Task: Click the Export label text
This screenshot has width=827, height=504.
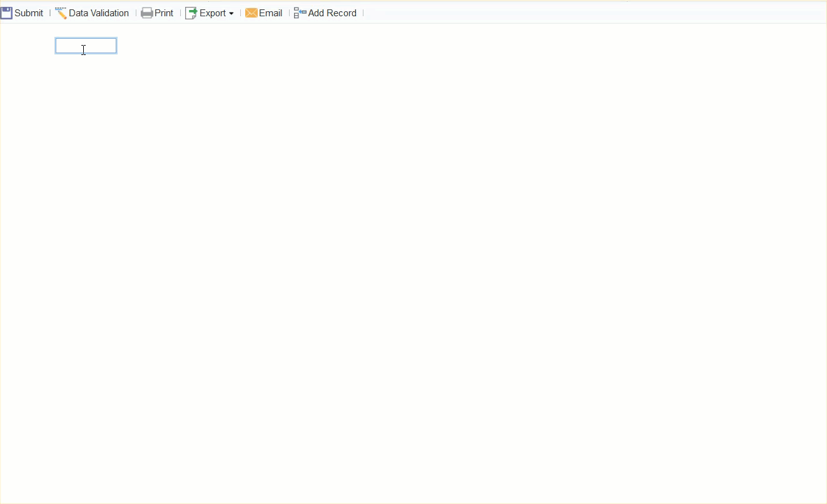Action: click(213, 13)
